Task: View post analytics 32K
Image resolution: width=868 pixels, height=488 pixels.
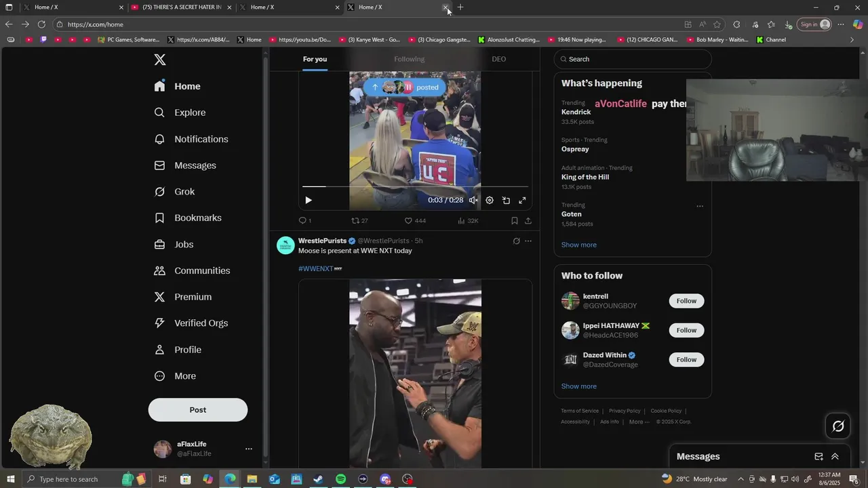Action: (468, 220)
